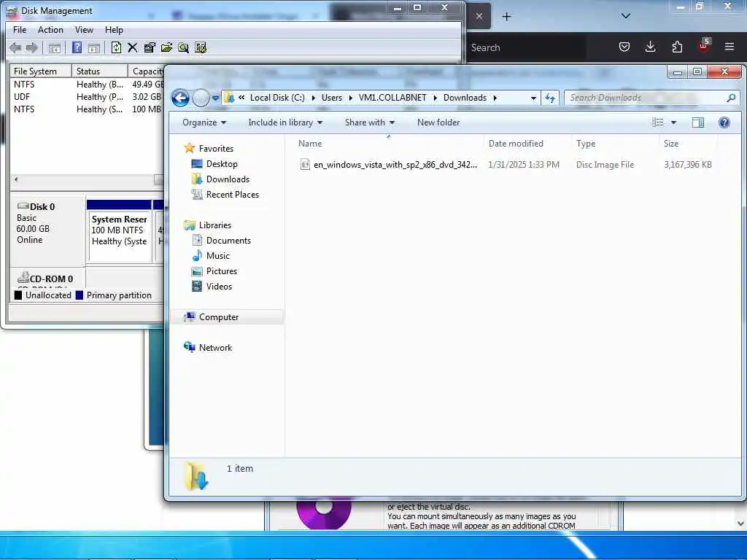The image size is (747, 560).
Task: Click VM1.COLLABNET in address path
Action: (392, 98)
